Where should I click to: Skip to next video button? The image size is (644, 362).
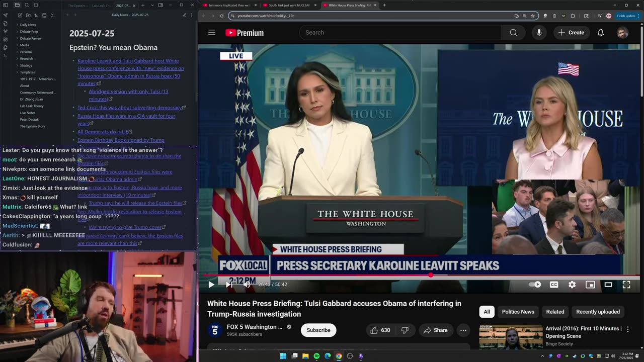coord(229,285)
